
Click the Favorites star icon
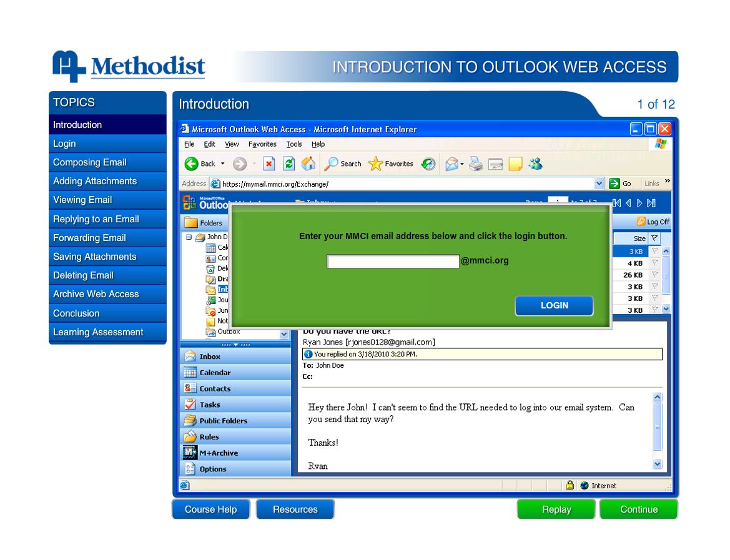(375, 164)
